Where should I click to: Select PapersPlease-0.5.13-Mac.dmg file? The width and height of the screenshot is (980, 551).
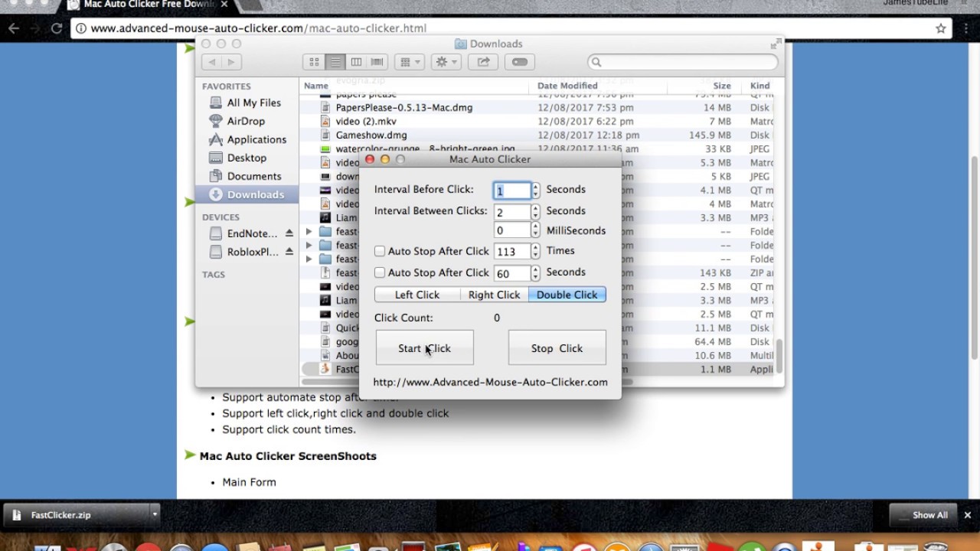tap(403, 108)
